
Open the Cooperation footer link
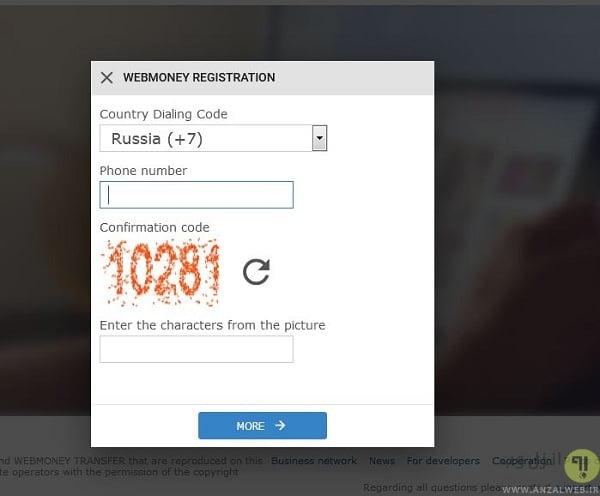[x=518, y=461]
